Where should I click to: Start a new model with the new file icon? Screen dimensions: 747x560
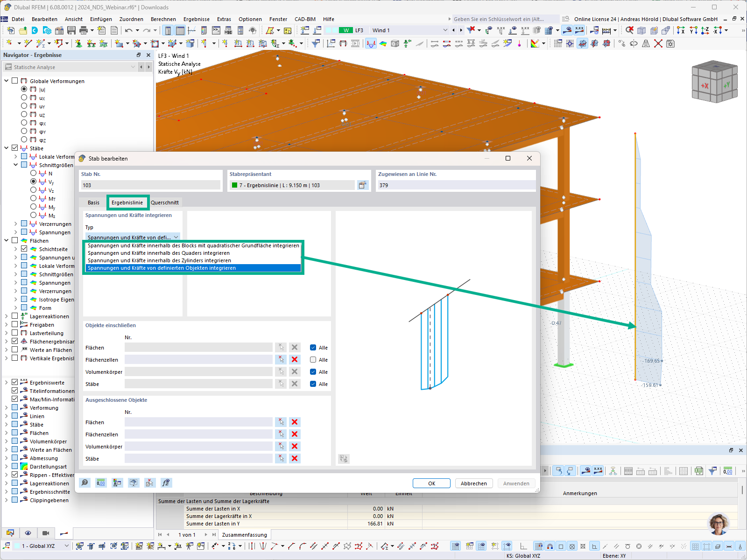click(10, 30)
